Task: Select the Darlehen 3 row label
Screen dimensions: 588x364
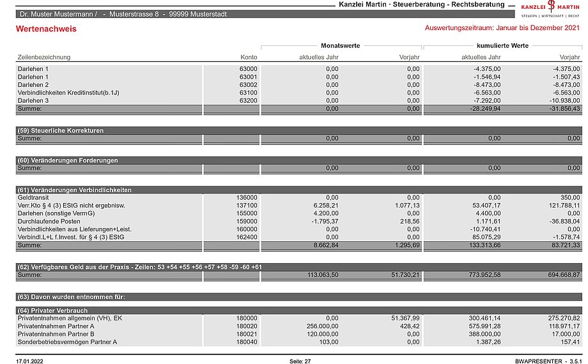Action: 33,100
